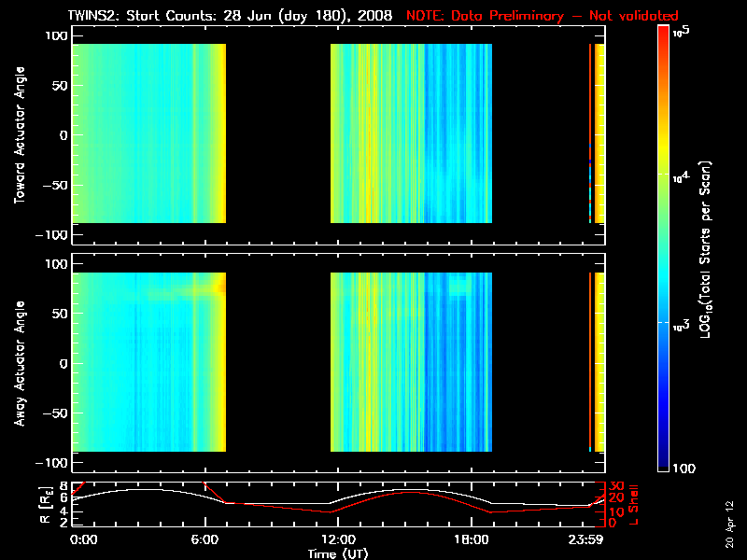Click the 12:00 time tick label
This screenshot has height=560, width=747.
click(x=338, y=540)
